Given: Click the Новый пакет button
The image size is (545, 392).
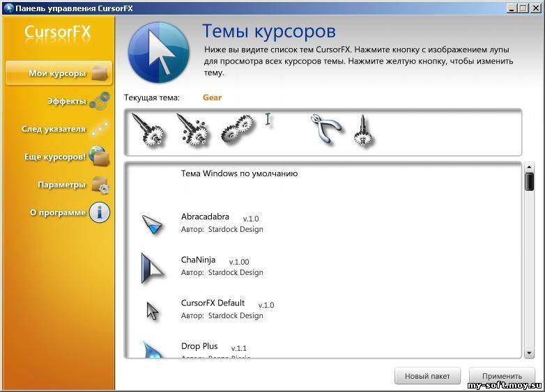Looking at the screenshot, I should click(427, 376).
